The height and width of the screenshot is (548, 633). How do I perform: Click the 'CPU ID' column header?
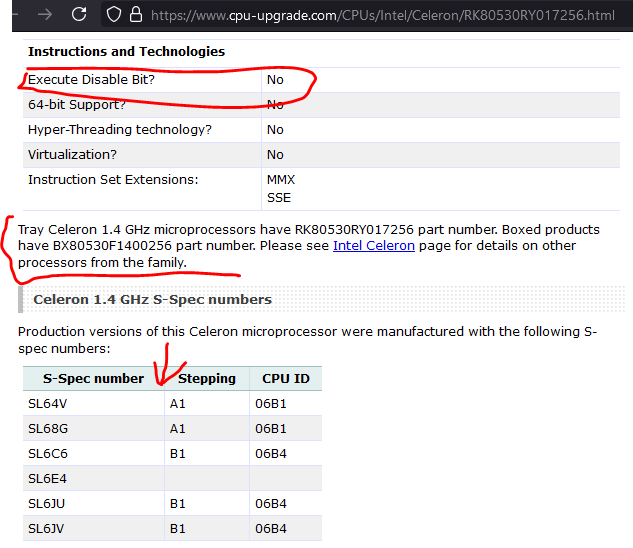click(286, 379)
